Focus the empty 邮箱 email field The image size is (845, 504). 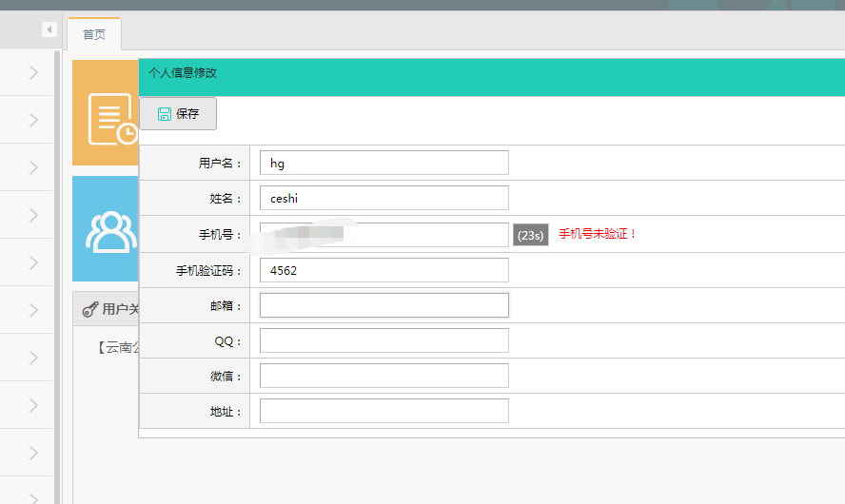[x=383, y=305]
